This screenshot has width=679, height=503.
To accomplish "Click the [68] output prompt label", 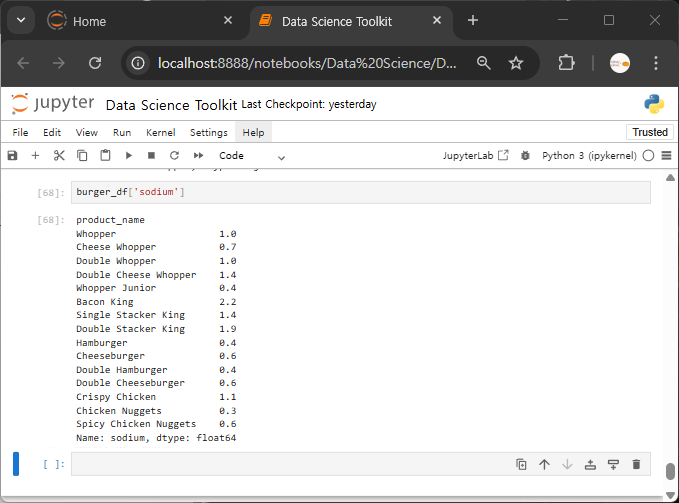I will [x=51, y=220].
